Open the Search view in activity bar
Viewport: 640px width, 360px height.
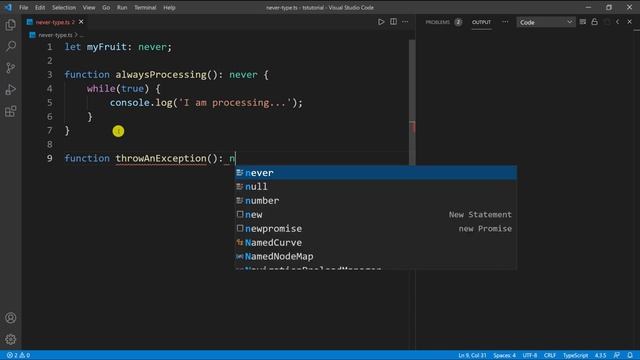click(x=11, y=46)
